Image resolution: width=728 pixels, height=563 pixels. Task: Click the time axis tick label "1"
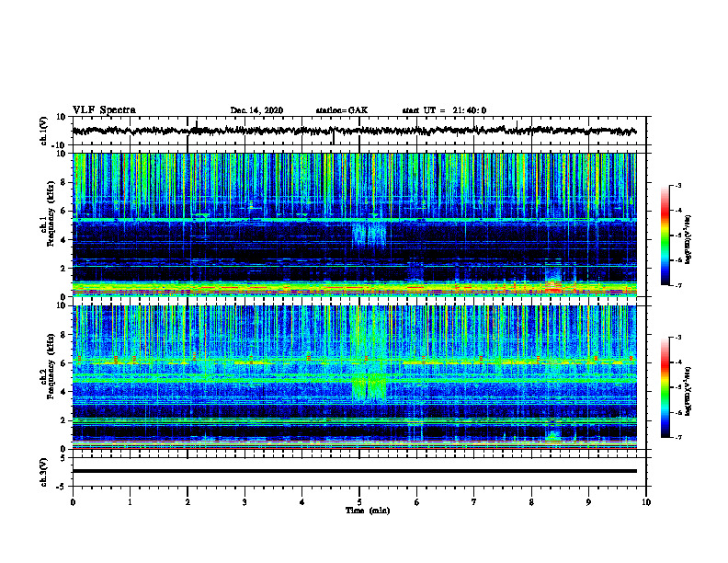point(130,502)
